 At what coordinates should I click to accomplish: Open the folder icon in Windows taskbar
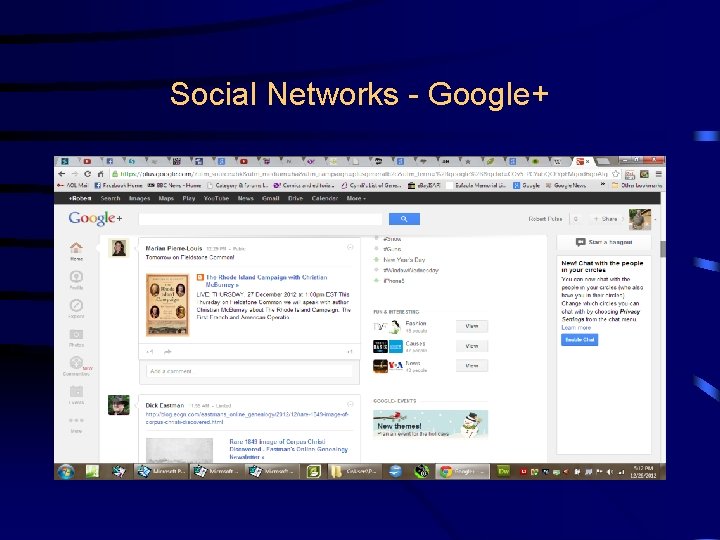pos(337,472)
